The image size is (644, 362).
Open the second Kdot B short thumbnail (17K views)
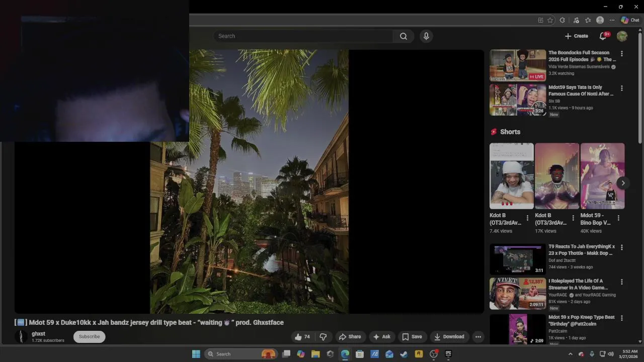tap(557, 176)
